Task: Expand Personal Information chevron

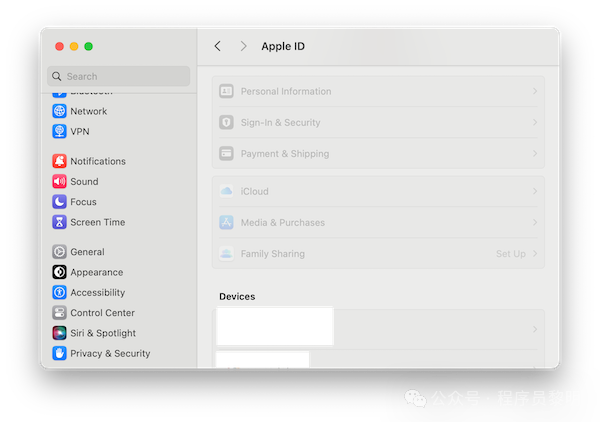Action: 535,91
